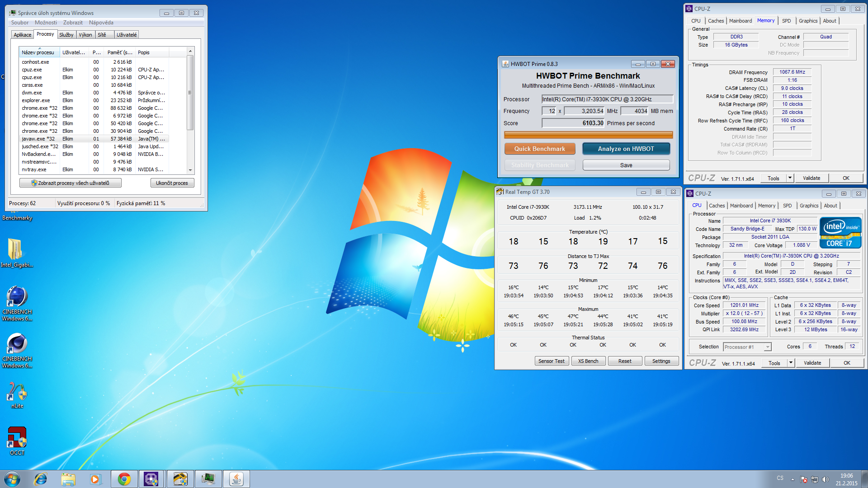Open the Zobrazit menu in Task Manager

(x=73, y=23)
